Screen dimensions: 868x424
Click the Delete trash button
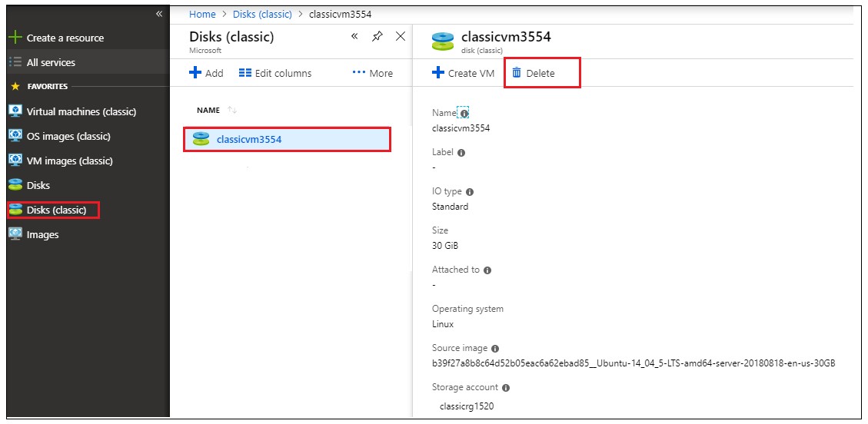533,73
